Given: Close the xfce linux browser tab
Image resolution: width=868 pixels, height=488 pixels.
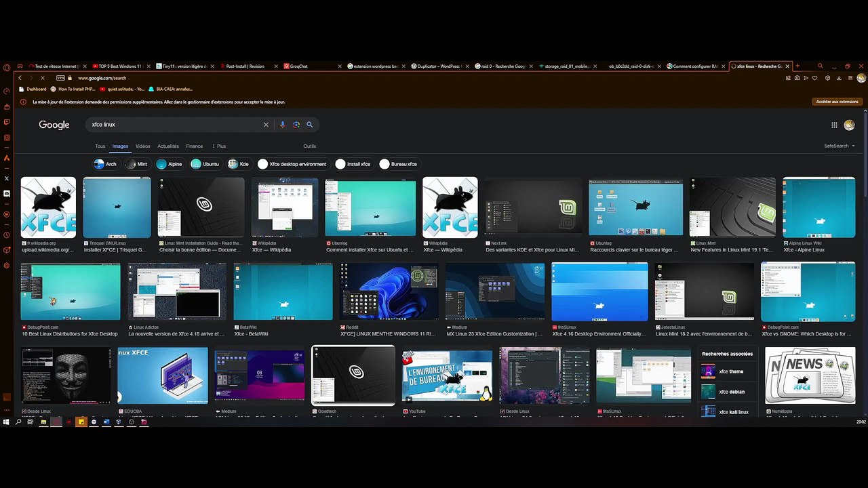Looking at the screenshot, I should pyautogui.click(x=787, y=66).
